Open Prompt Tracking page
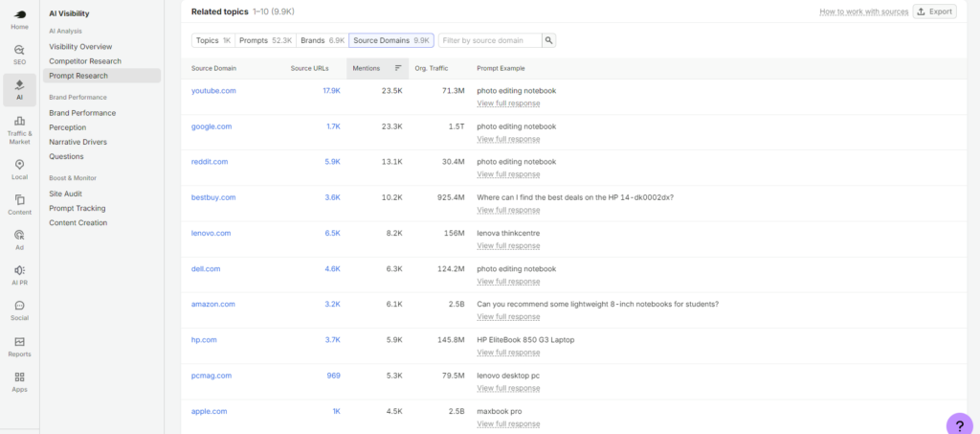This screenshot has width=980, height=434. pyautogui.click(x=78, y=208)
